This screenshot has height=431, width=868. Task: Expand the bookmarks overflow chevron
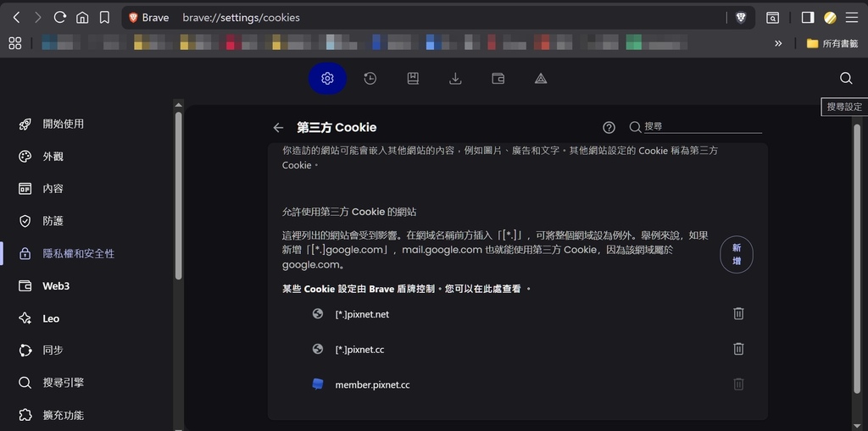(x=778, y=43)
